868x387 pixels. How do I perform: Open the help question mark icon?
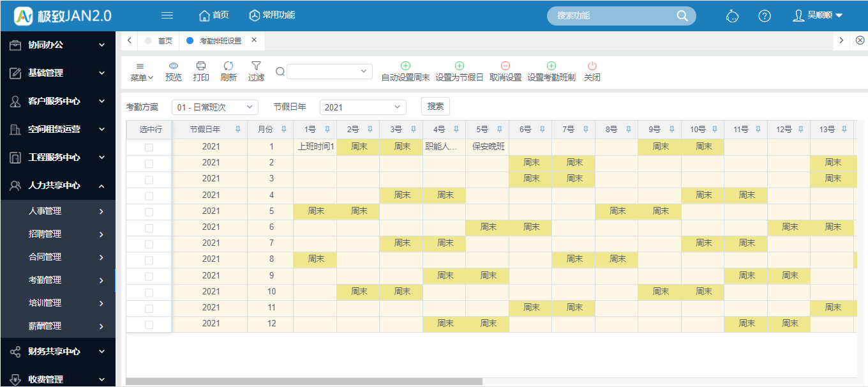(765, 16)
